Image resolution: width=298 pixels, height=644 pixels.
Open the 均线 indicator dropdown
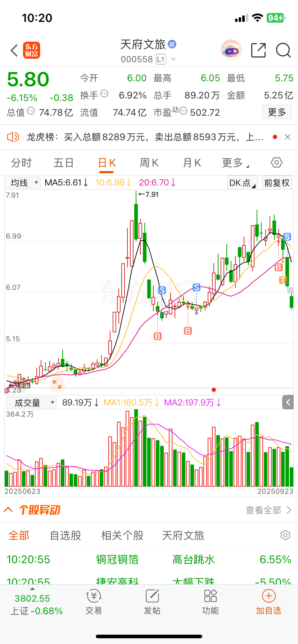(x=22, y=183)
